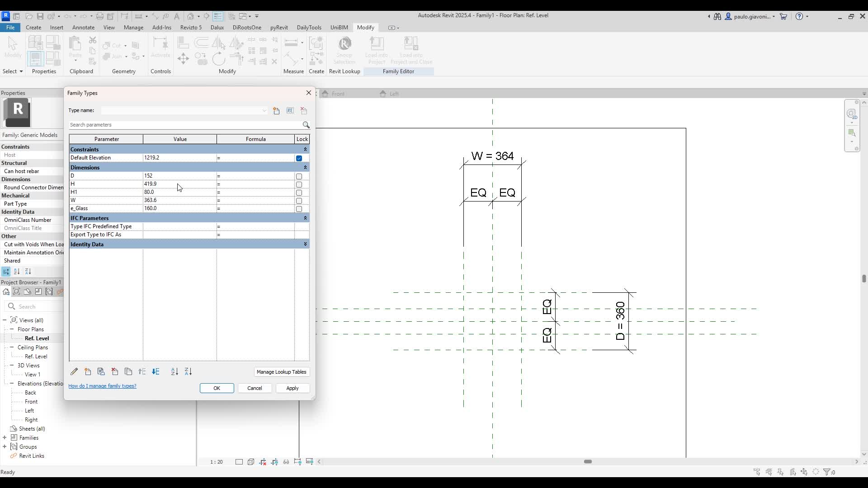Click the Edit Parameter pencil icon
The height and width of the screenshot is (488, 868).
click(x=74, y=371)
